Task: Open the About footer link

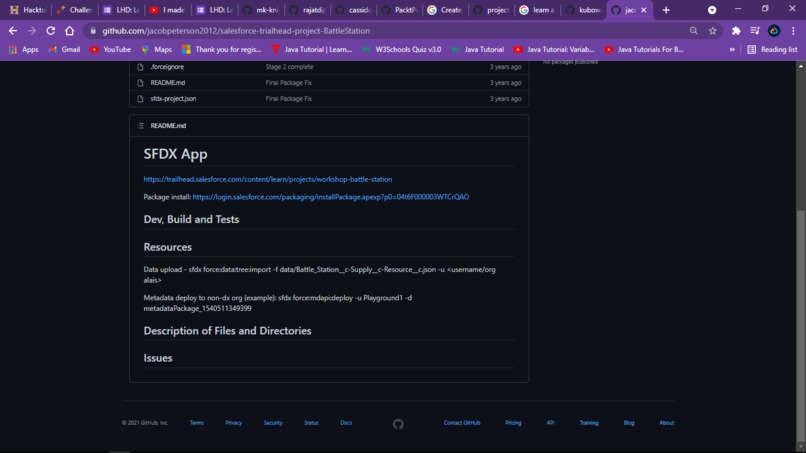Action: pyautogui.click(x=667, y=423)
